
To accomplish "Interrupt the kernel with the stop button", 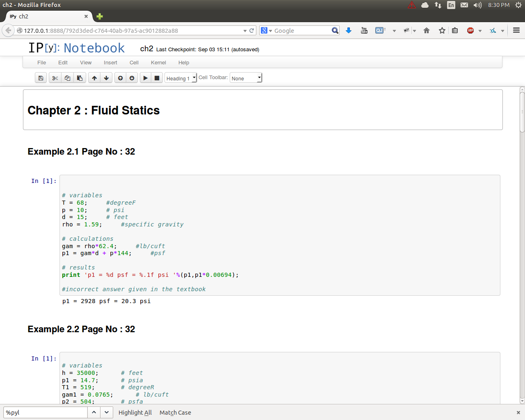I will pos(157,78).
